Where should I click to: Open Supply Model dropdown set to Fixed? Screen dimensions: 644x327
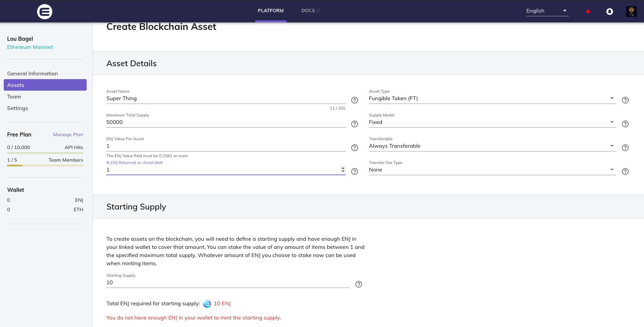(492, 122)
